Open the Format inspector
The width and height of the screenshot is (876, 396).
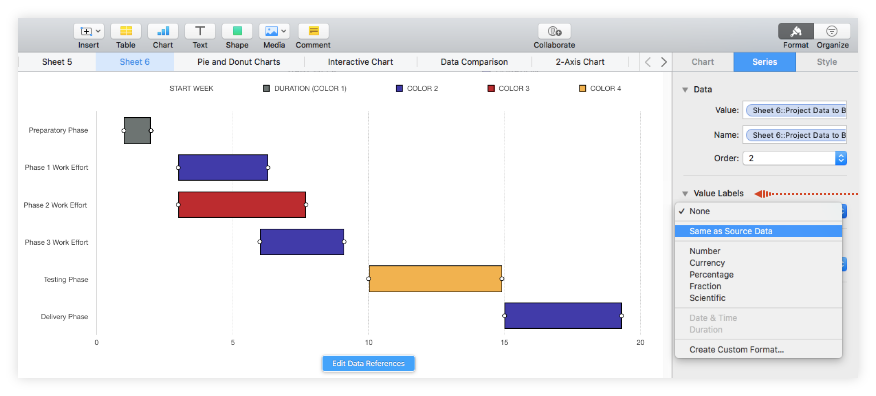796,31
